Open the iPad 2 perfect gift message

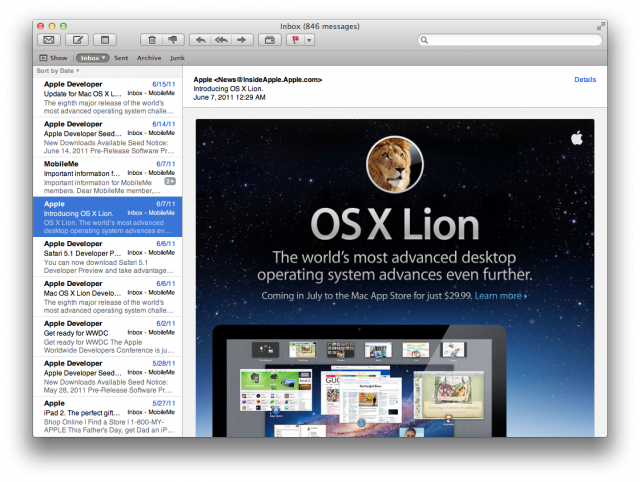108,417
